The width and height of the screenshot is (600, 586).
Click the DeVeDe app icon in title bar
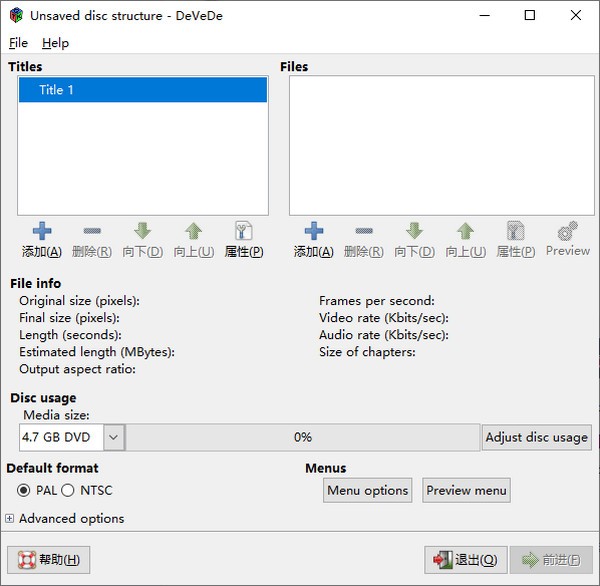(15, 15)
